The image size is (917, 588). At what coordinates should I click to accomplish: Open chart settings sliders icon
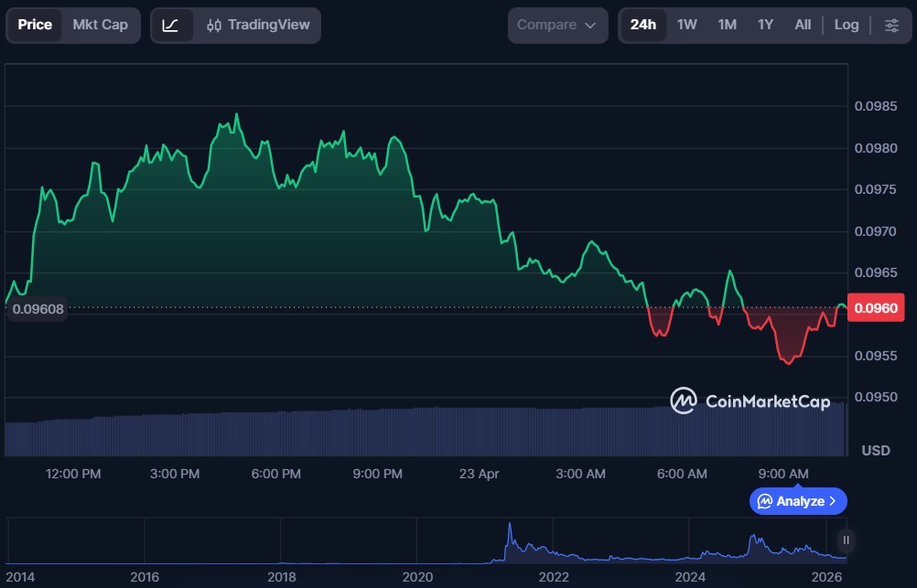pyautogui.click(x=891, y=25)
